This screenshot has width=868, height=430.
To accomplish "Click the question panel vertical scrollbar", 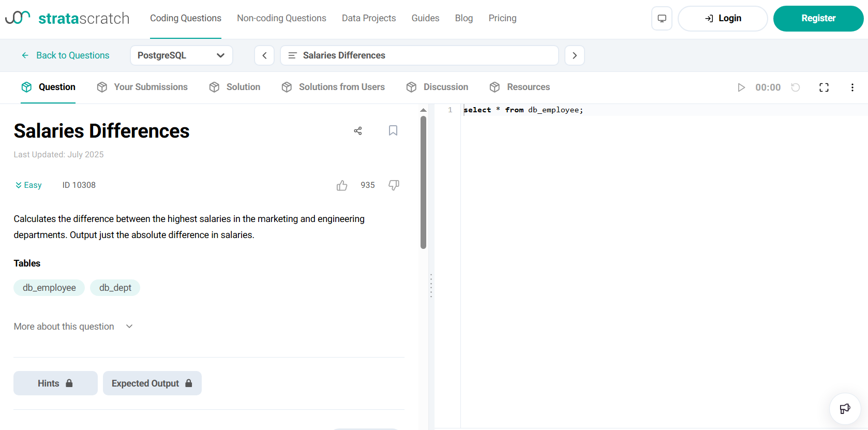I will tap(423, 182).
